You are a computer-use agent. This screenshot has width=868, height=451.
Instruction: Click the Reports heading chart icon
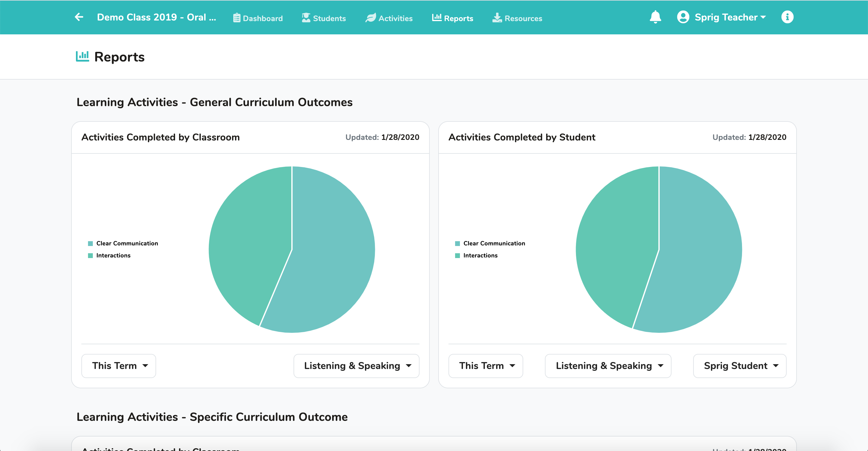pos(82,57)
